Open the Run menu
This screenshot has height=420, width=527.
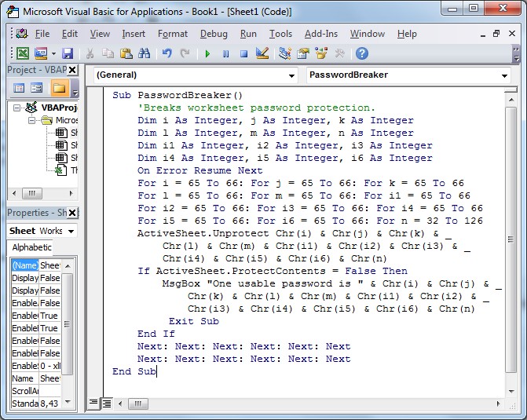click(x=248, y=34)
